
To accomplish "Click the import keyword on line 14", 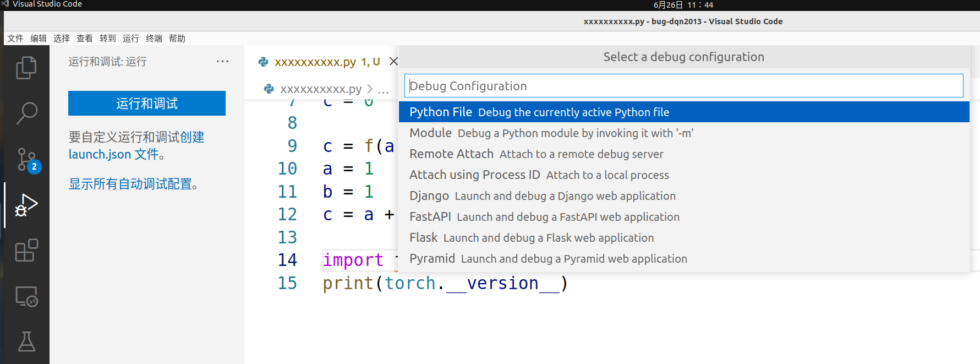I will [353, 260].
